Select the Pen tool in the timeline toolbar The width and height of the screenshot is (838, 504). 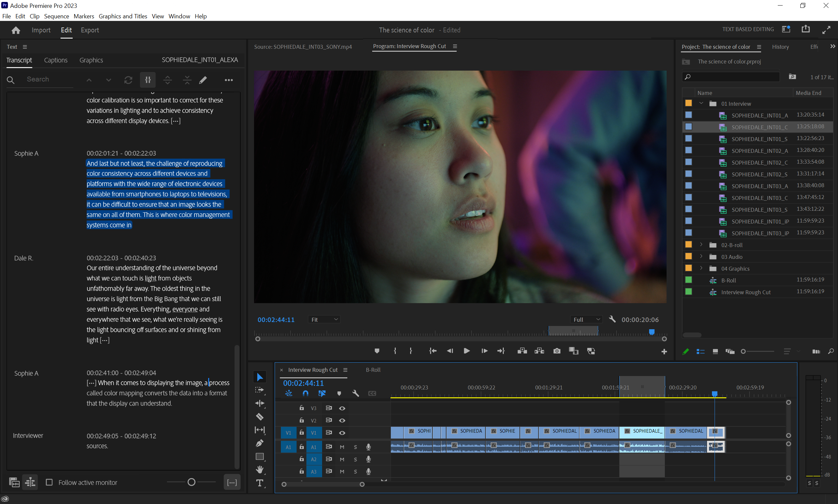(260, 443)
